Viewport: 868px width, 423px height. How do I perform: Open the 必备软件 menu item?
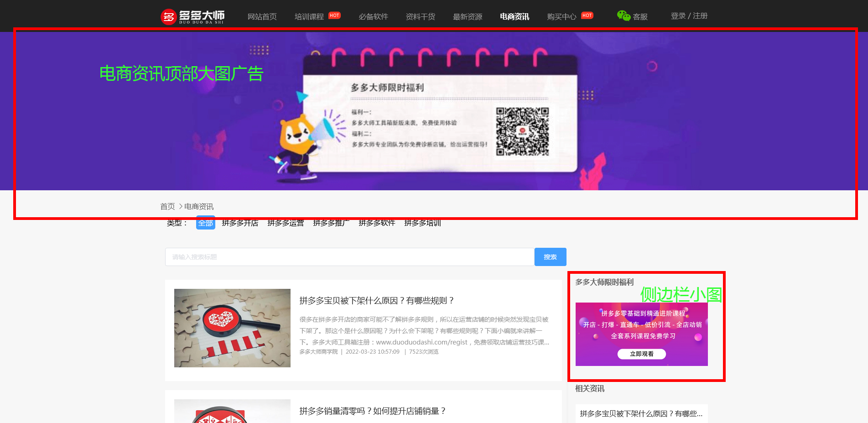click(x=373, y=17)
